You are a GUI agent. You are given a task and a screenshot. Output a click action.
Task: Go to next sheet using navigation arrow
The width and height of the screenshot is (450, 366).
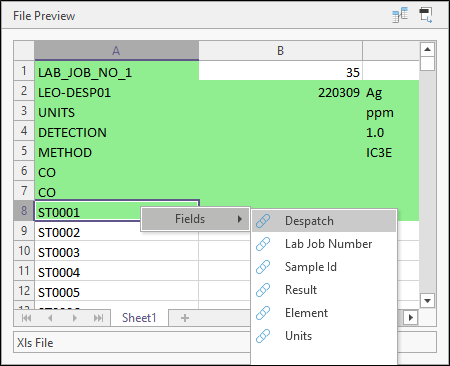pyautogui.click(x=75, y=318)
